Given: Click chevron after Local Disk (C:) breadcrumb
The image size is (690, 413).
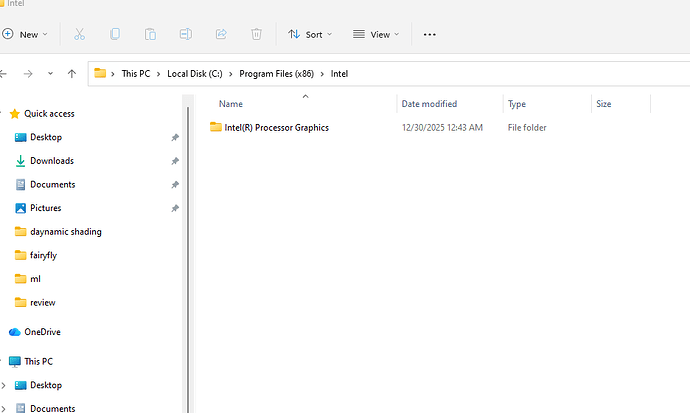Looking at the screenshot, I should click(231, 74).
